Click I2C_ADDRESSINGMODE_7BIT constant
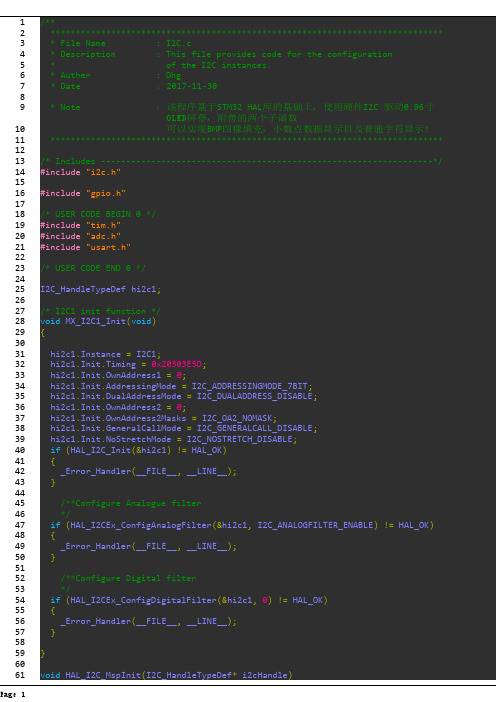This screenshot has width=496, height=702. pyautogui.click(x=252, y=386)
